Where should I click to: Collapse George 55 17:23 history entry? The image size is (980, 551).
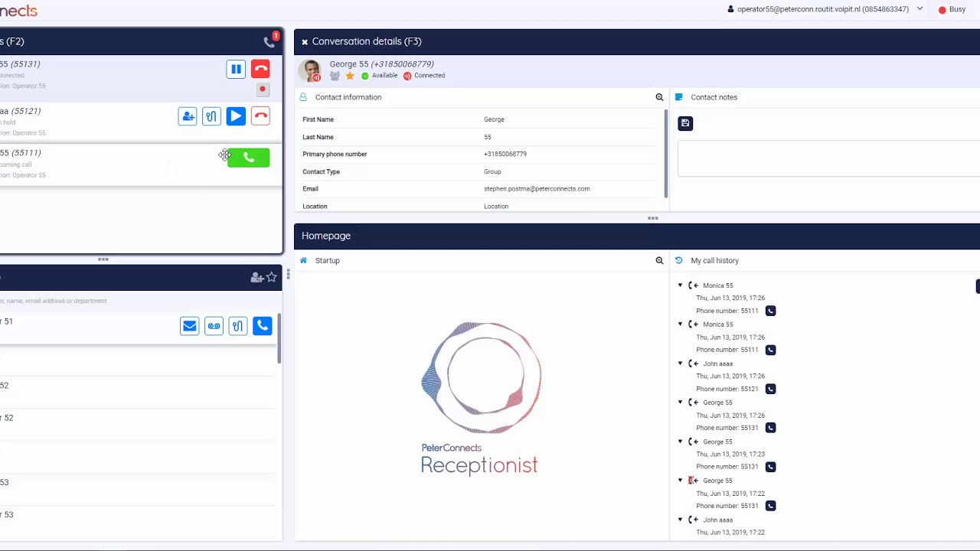[x=680, y=442]
